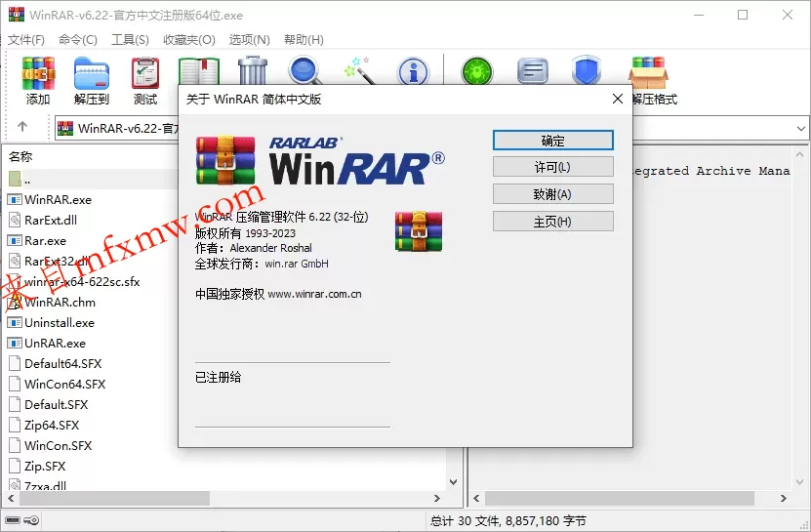Select WinCon.SFX in file list
This screenshot has height=532, width=811.
tap(58, 445)
